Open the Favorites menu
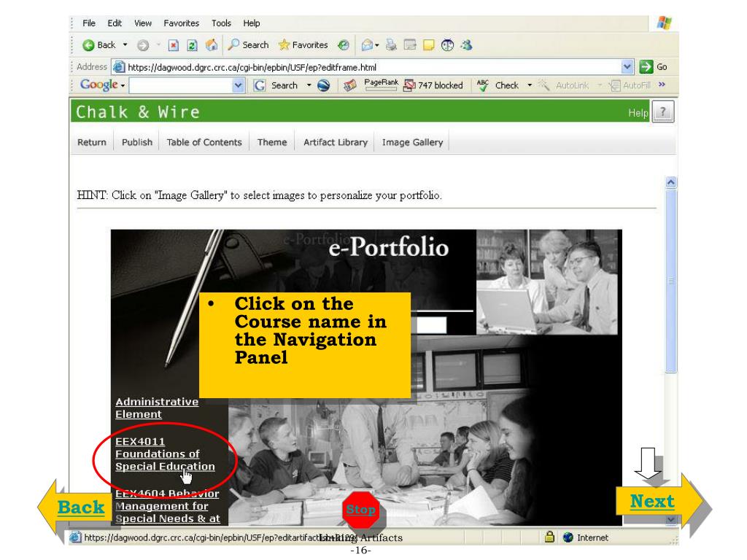The height and width of the screenshot is (560, 747). coord(181,23)
